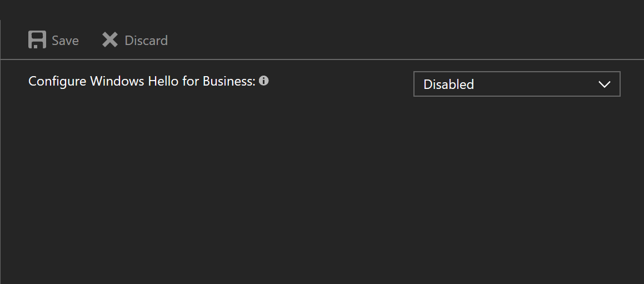The width and height of the screenshot is (644, 284).
Task: Click the X icon beside Discard
Action: tap(110, 40)
